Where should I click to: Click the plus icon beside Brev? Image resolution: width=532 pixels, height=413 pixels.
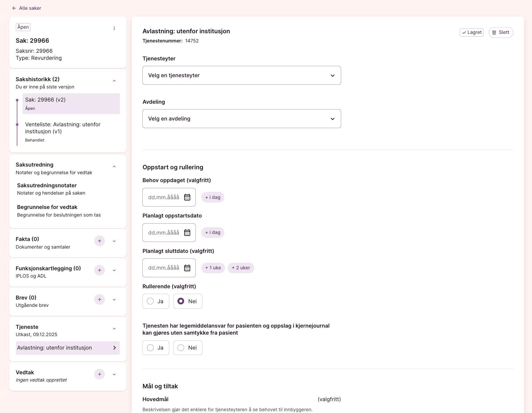[99, 300]
